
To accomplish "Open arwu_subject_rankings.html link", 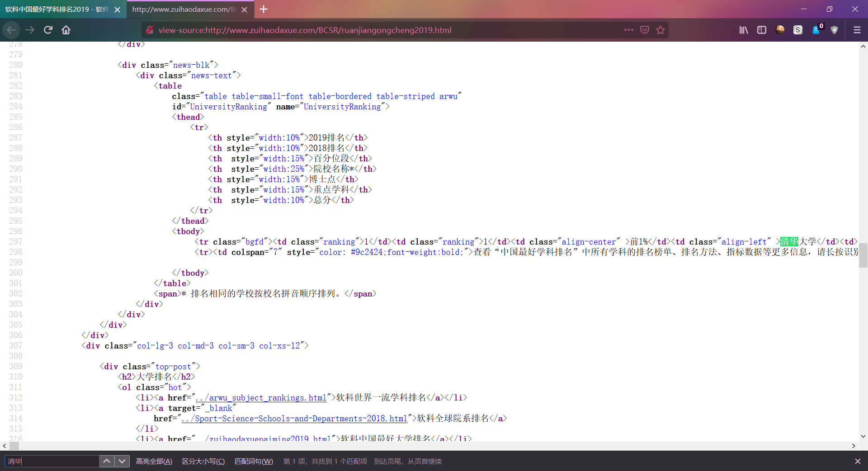I will click(x=261, y=398).
